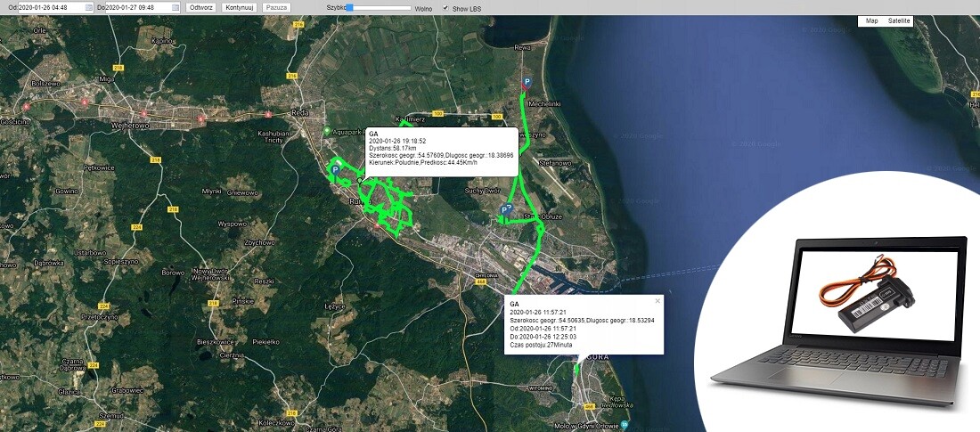Close the parking stop info popup
980x432 pixels.
[x=657, y=300]
